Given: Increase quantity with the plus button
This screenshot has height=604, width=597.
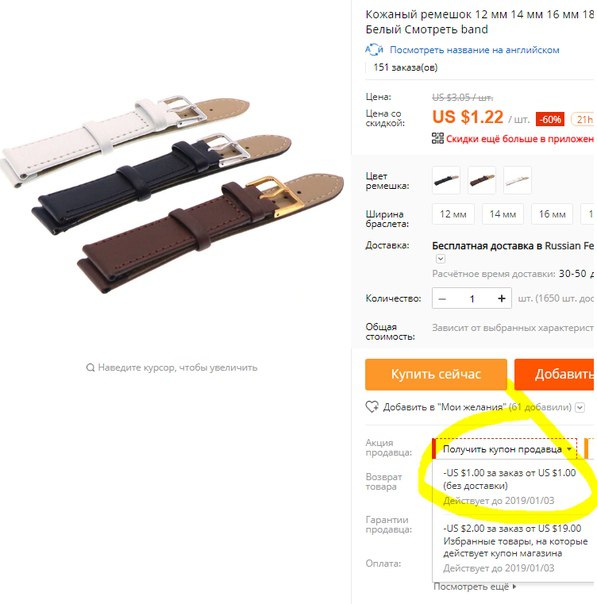Looking at the screenshot, I should (501, 299).
